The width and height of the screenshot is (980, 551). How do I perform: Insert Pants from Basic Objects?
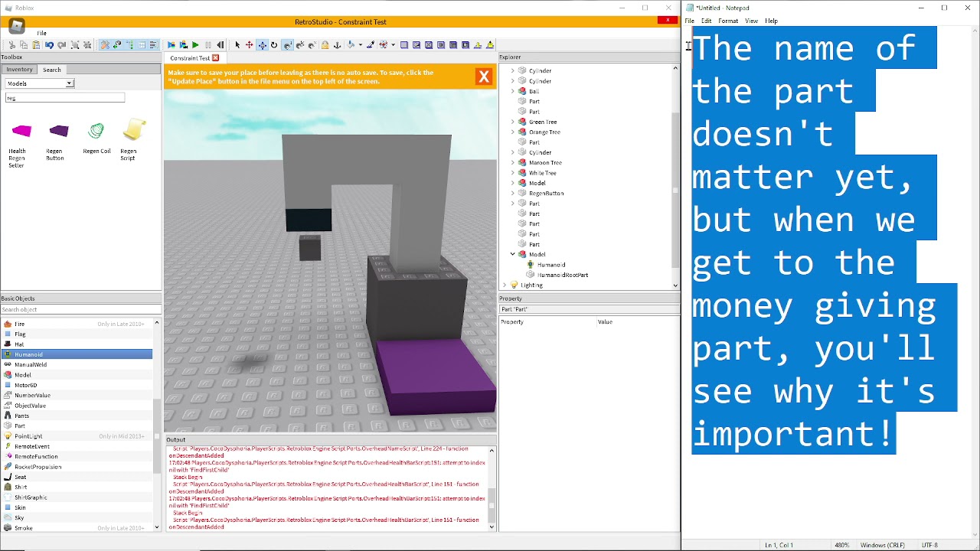77,416
